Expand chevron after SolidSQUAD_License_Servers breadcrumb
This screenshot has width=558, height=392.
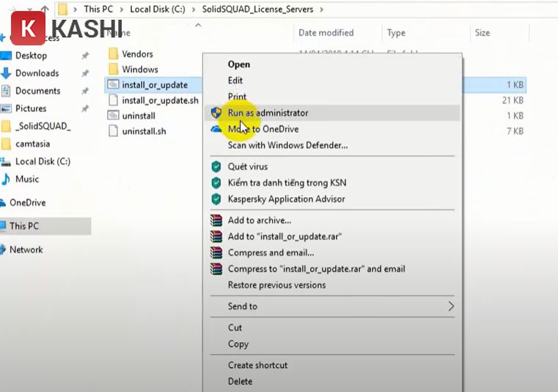click(321, 10)
